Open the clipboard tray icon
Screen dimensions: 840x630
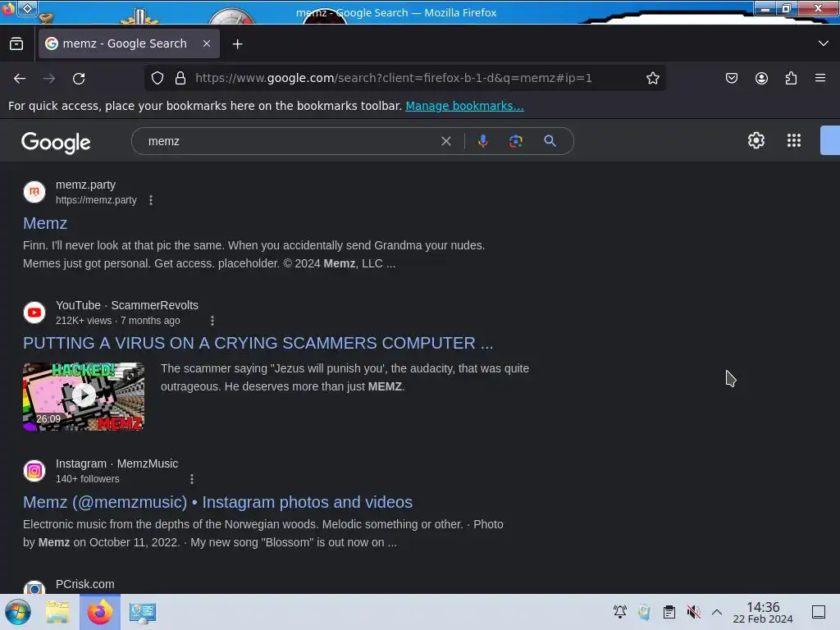(669, 612)
